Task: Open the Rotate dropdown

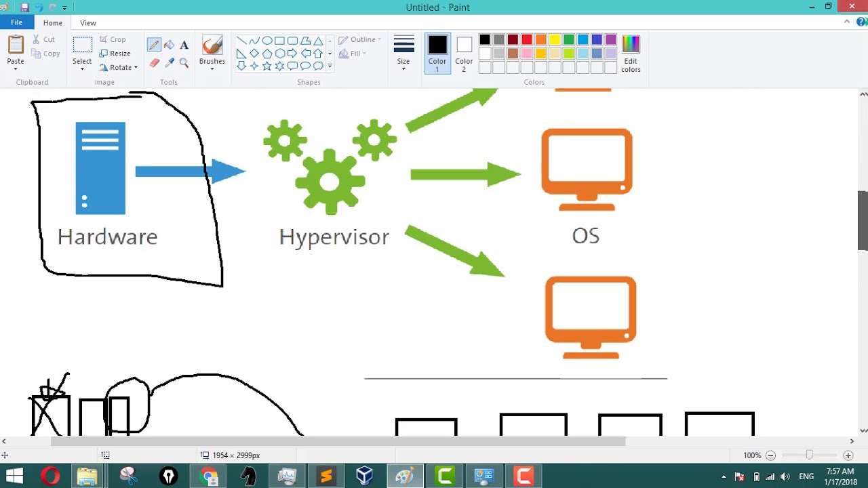Action: [119, 68]
